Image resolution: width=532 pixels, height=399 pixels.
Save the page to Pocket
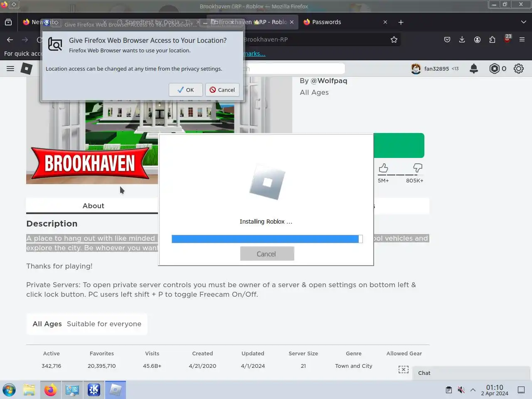pyautogui.click(x=447, y=39)
